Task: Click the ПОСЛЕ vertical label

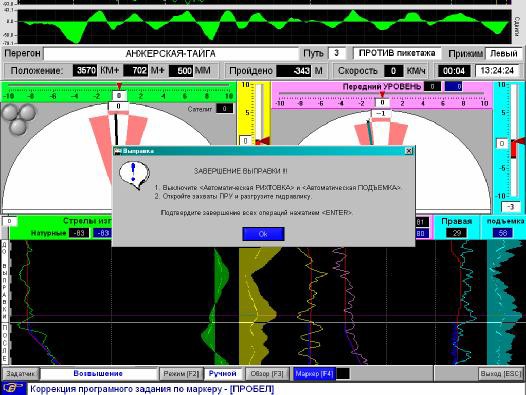Action: click(5, 343)
